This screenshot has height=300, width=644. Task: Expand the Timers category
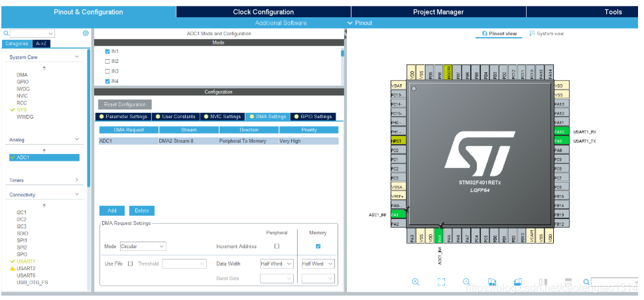coord(77,180)
